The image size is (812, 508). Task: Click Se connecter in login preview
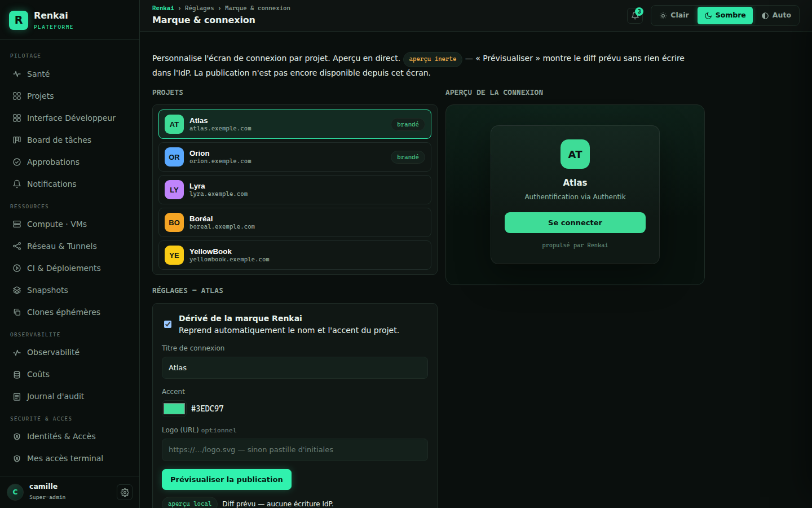click(x=575, y=223)
